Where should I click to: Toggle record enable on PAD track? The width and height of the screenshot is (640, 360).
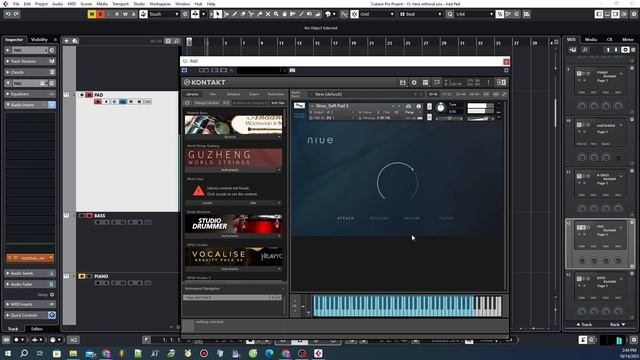pyautogui.click(x=98, y=102)
